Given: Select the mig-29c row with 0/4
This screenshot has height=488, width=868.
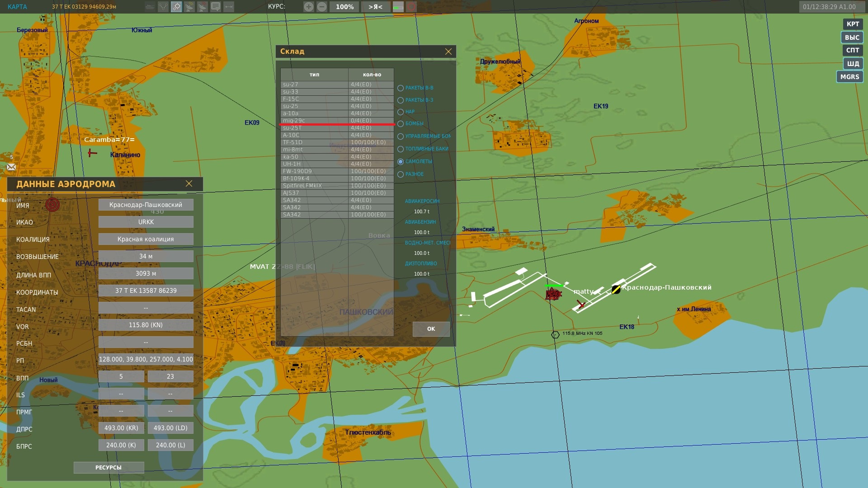Looking at the screenshot, I should pyautogui.click(x=337, y=121).
